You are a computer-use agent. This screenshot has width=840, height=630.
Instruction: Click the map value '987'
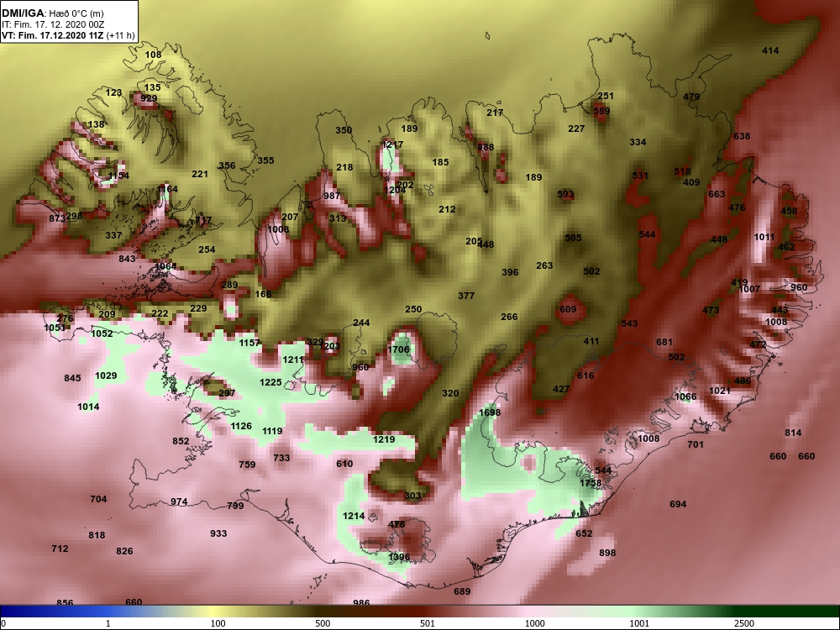pyautogui.click(x=332, y=196)
